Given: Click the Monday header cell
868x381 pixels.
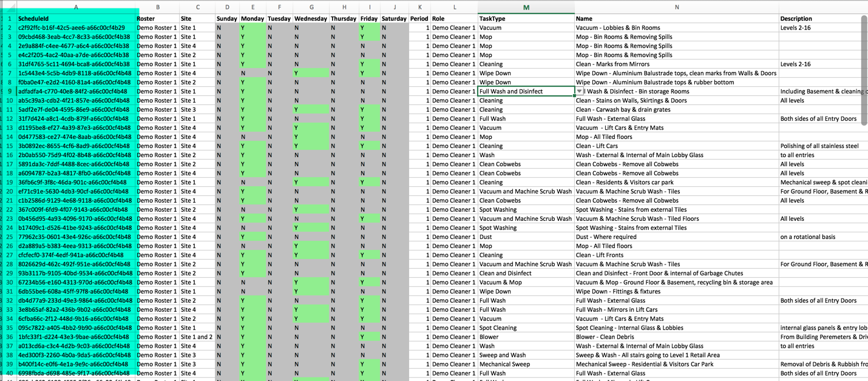Looking at the screenshot, I should (x=253, y=19).
